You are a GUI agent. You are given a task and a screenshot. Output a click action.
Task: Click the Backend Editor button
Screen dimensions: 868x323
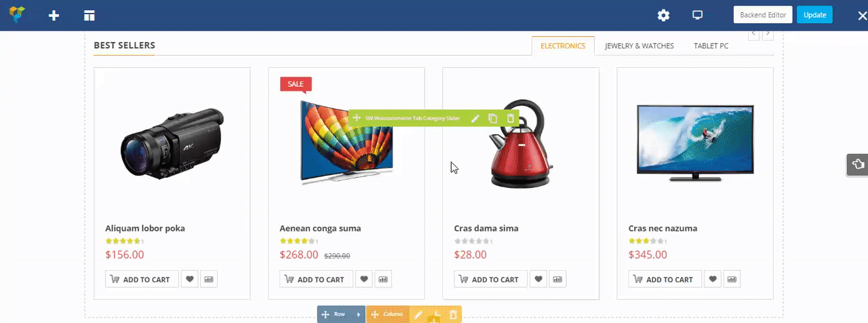[x=763, y=15]
